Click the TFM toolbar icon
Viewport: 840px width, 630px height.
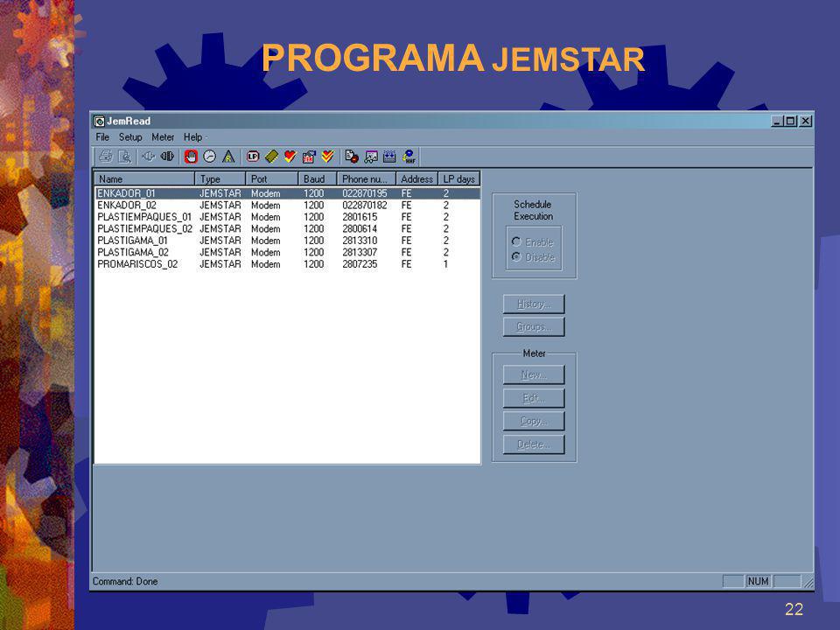309,157
